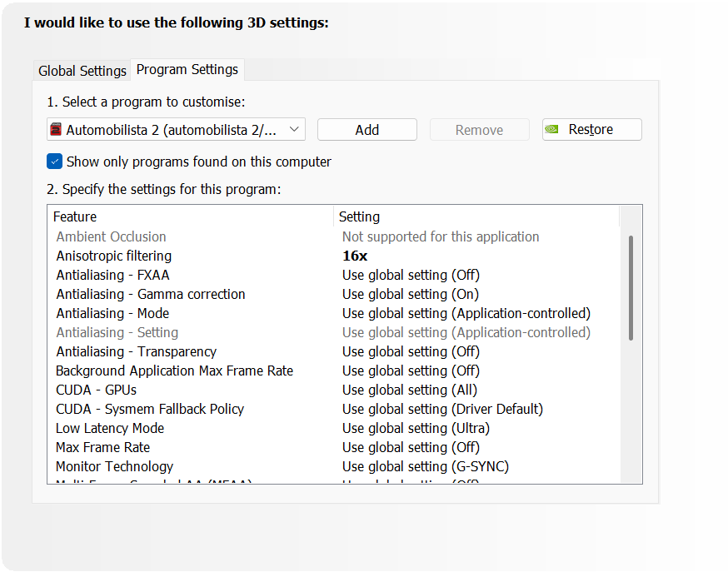Open Low Latency Mode setting value
The width and height of the screenshot is (728, 572).
tap(416, 428)
